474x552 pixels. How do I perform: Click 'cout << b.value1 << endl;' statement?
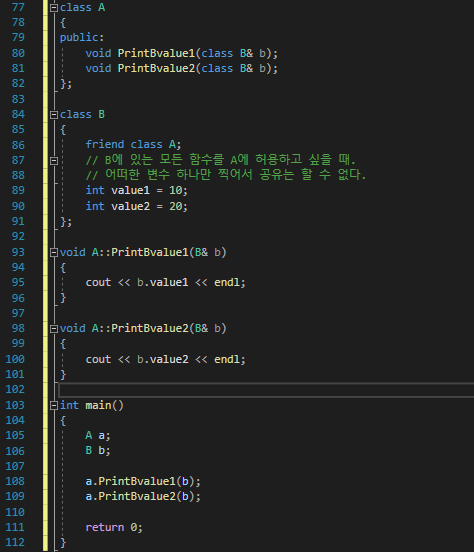(x=166, y=282)
